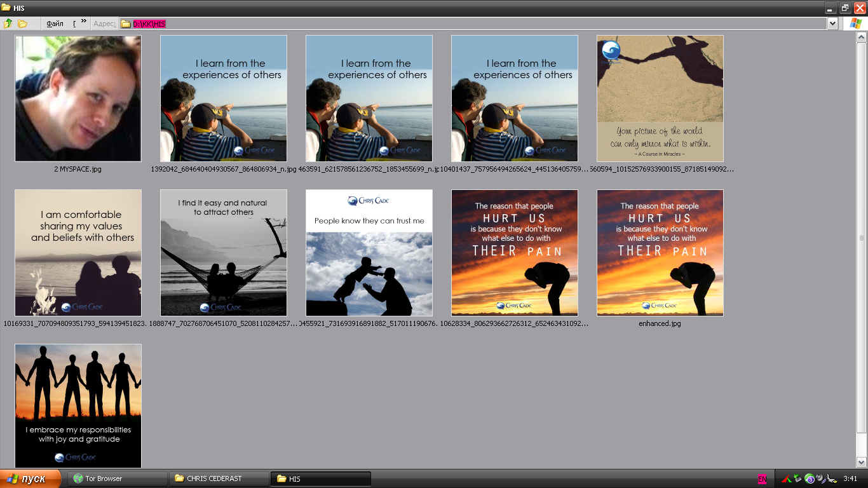This screenshot has width=868, height=488.
Task: Click the file name starting '10169331_707094809351793'
Action: [76, 323]
